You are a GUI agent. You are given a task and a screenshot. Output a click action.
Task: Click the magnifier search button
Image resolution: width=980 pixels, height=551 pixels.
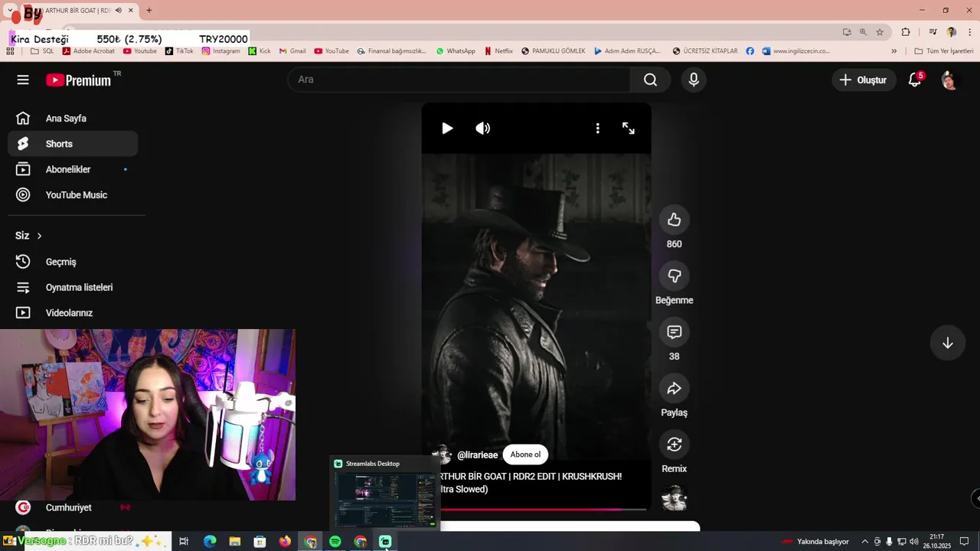coord(650,80)
